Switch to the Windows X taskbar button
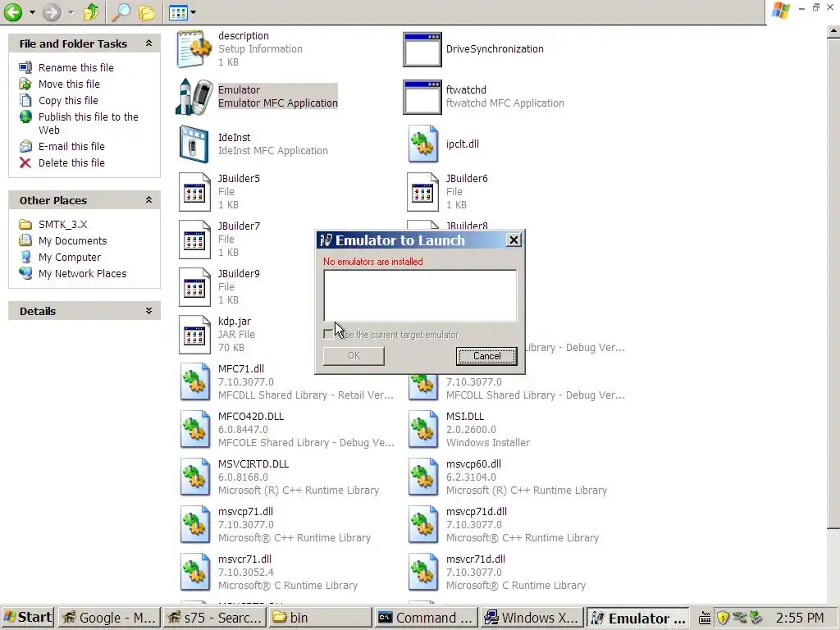This screenshot has width=840, height=630. pos(532,619)
